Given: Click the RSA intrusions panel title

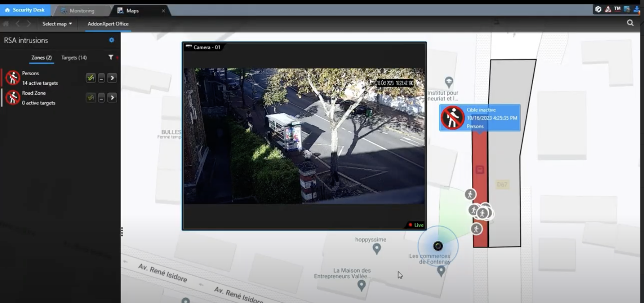Looking at the screenshot, I should (x=26, y=40).
